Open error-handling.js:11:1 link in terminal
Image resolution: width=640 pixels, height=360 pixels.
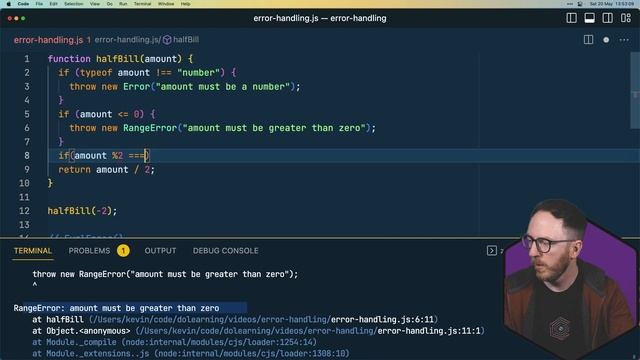point(429,331)
